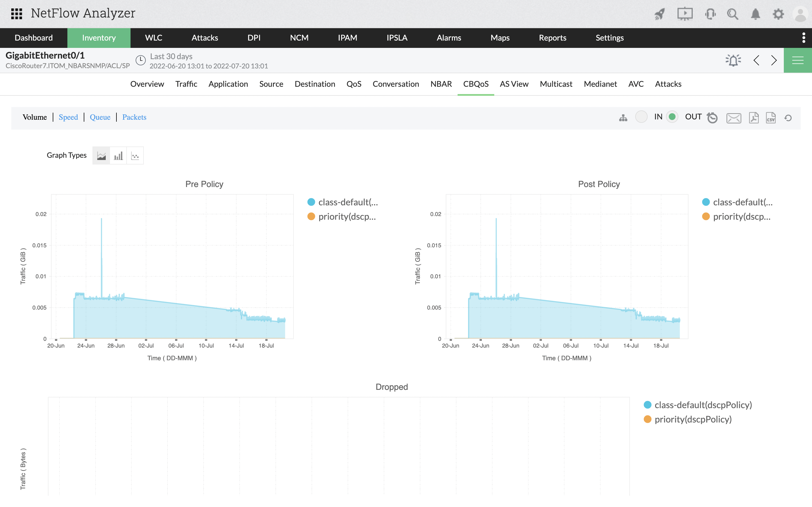Open notifications bell
The height and width of the screenshot is (507, 812).
pyautogui.click(x=755, y=14)
